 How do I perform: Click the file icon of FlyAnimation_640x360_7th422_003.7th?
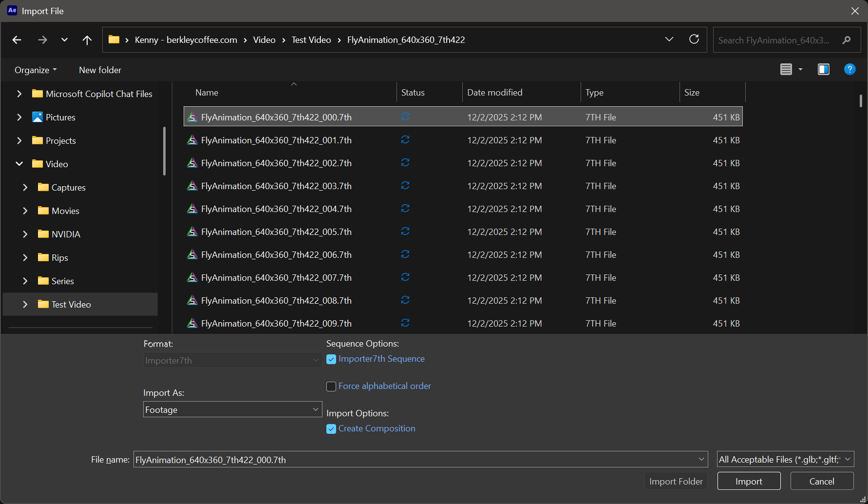coord(192,186)
